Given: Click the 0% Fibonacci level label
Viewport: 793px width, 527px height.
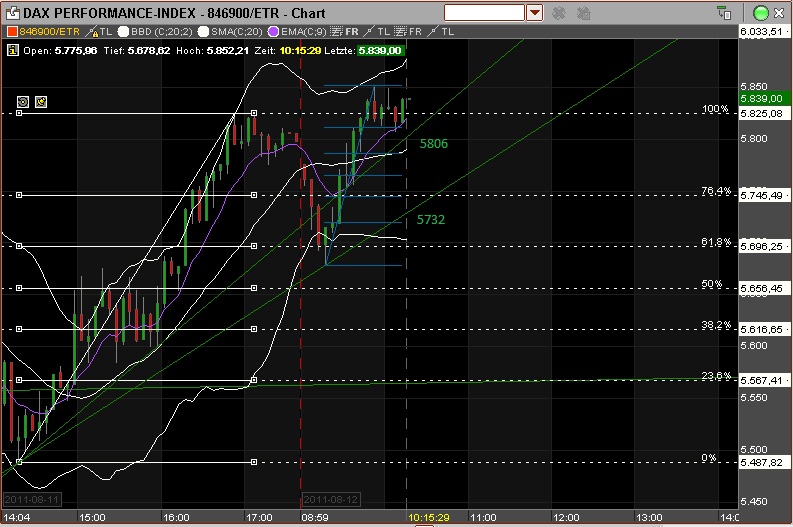Looking at the screenshot, I should 709,458.
